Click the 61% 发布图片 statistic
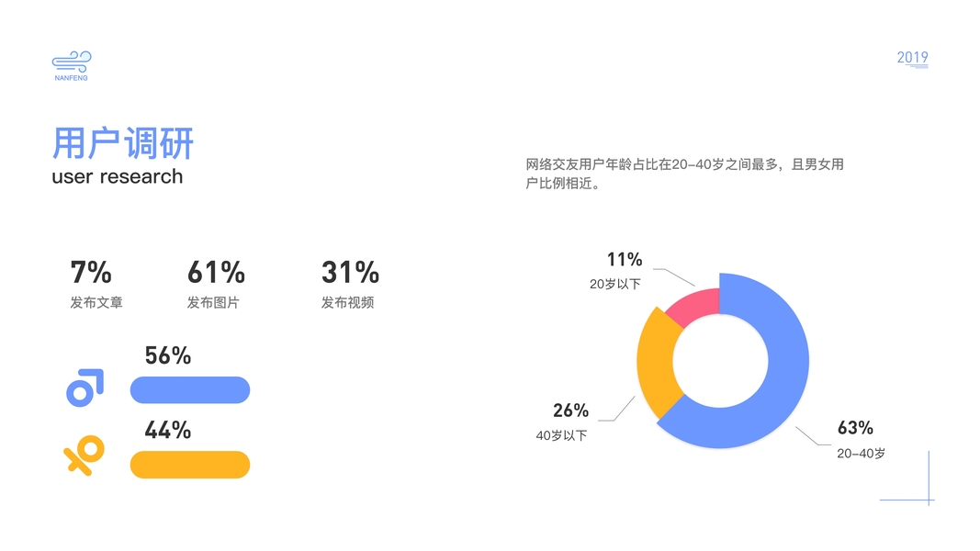Image resolution: width=980 pixels, height=551 pixels. coord(216,285)
